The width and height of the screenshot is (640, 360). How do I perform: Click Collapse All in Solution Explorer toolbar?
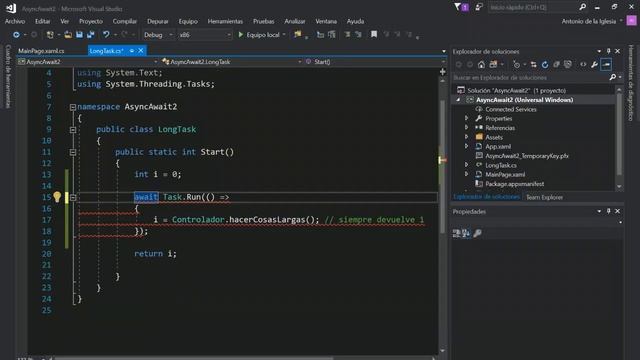coord(556,64)
